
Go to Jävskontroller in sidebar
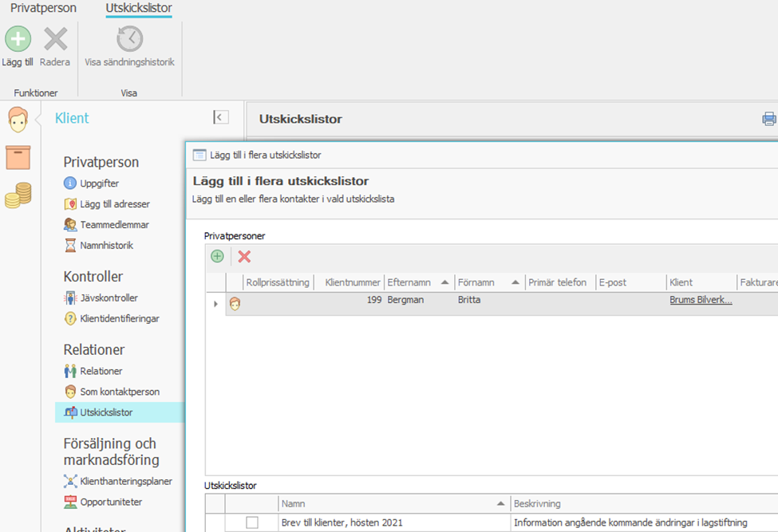(109, 298)
